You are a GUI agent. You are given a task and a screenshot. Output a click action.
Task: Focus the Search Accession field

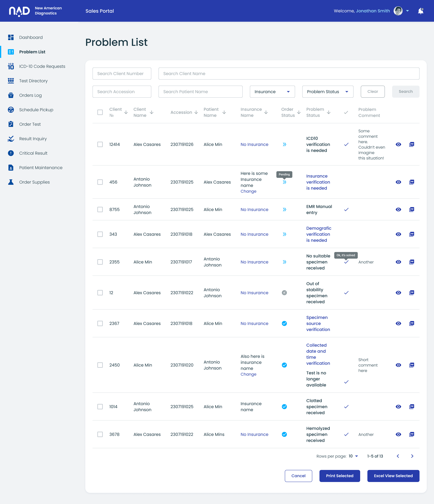click(122, 91)
